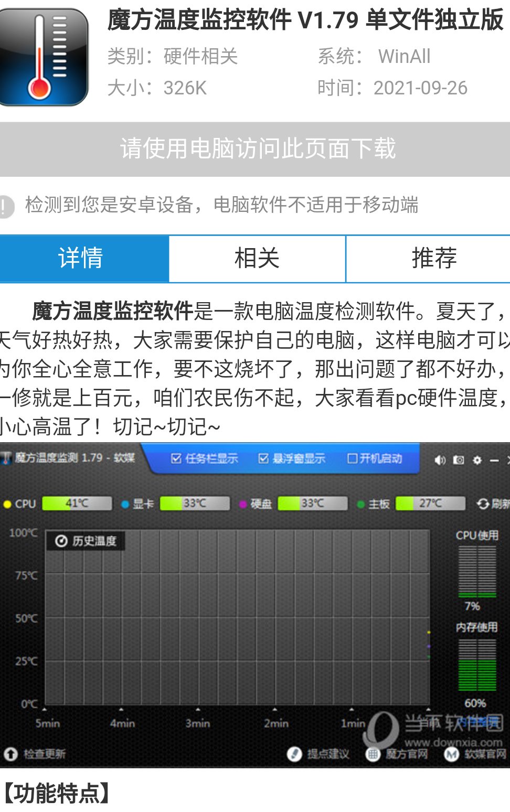
Task: Click the 历史温度 button
Action: tap(86, 541)
